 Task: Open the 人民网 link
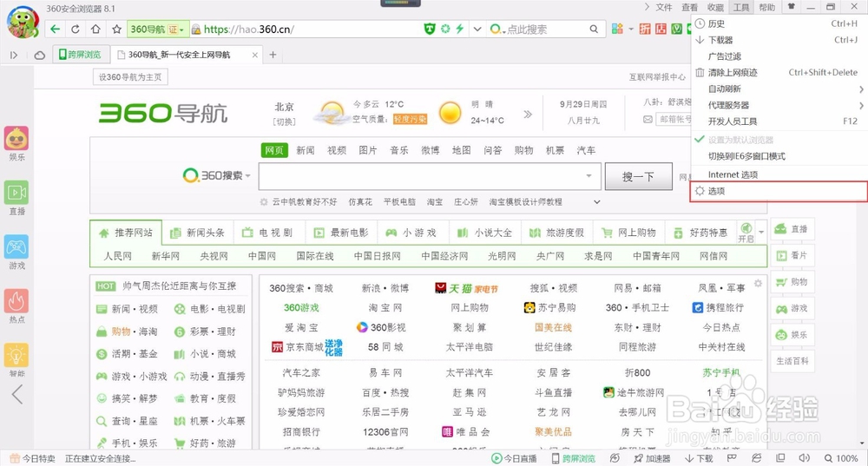click(118, 256)
